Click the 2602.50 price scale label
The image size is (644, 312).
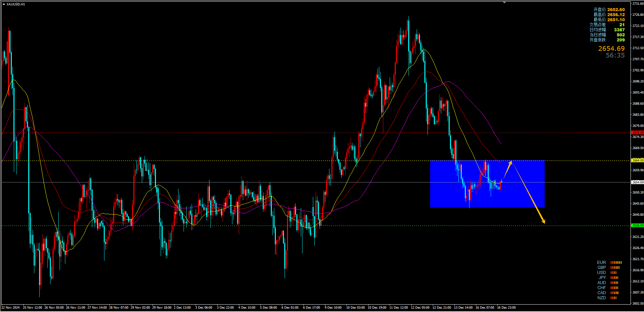click(x=638, y=304)
